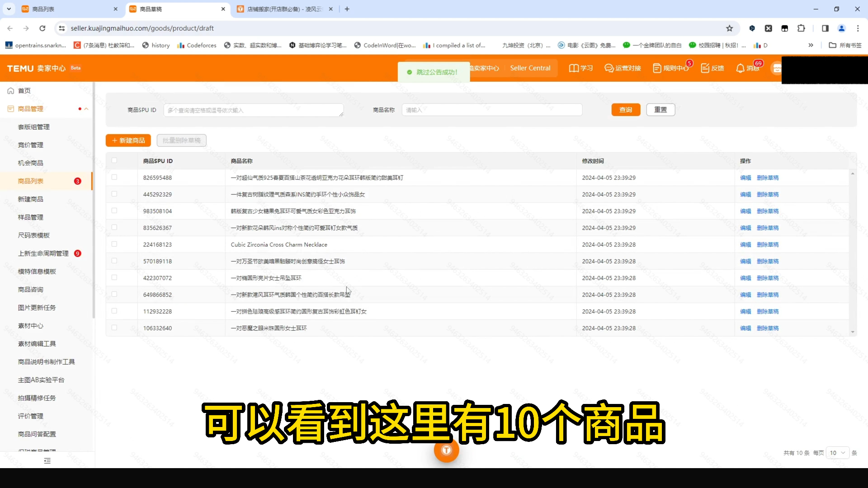Click the floating orange circular assistant button
The image size is (868, 488).
[446, 450]
